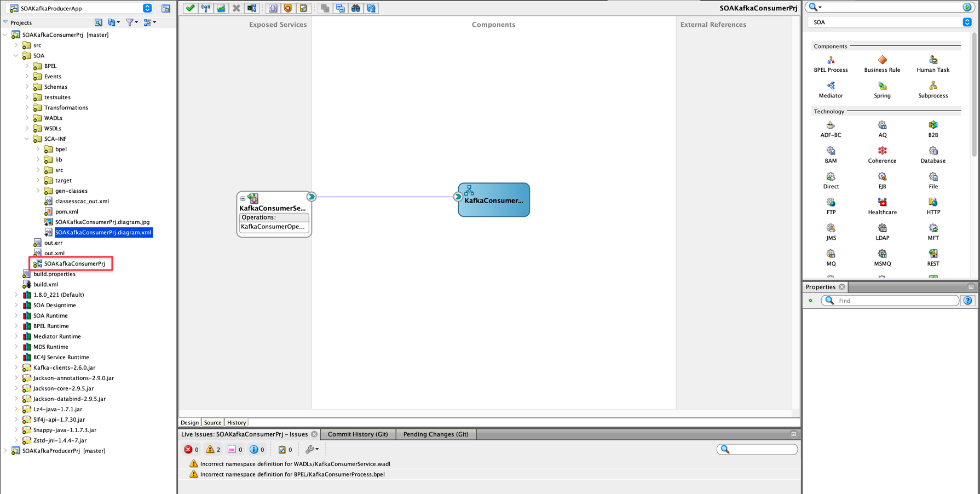Toggle the errors filter showing 0
Viewport: 980px width, 494px height.
191,450
